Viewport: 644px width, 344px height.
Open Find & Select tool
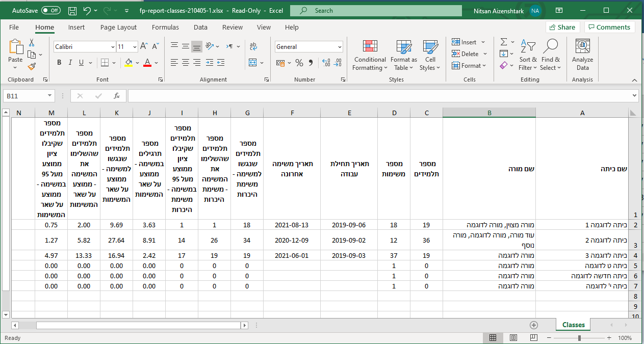(551, 56)
